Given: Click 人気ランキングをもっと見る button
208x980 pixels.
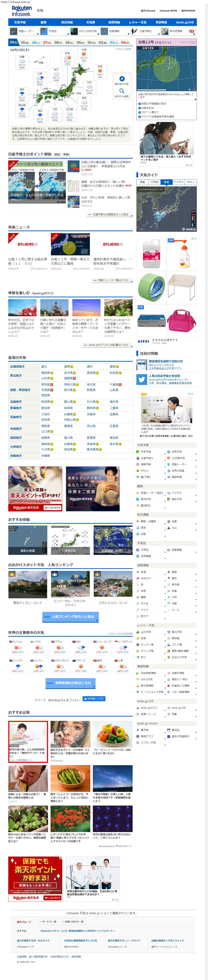Looking at the screenshot, I should [x=70, y=617].
